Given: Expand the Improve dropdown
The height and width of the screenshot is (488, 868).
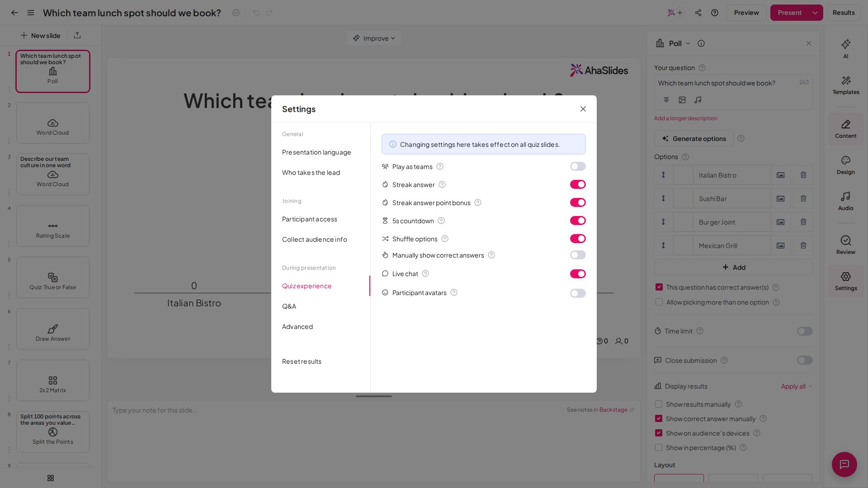Looking at the screenshot, I should click(x=374, y=38).
